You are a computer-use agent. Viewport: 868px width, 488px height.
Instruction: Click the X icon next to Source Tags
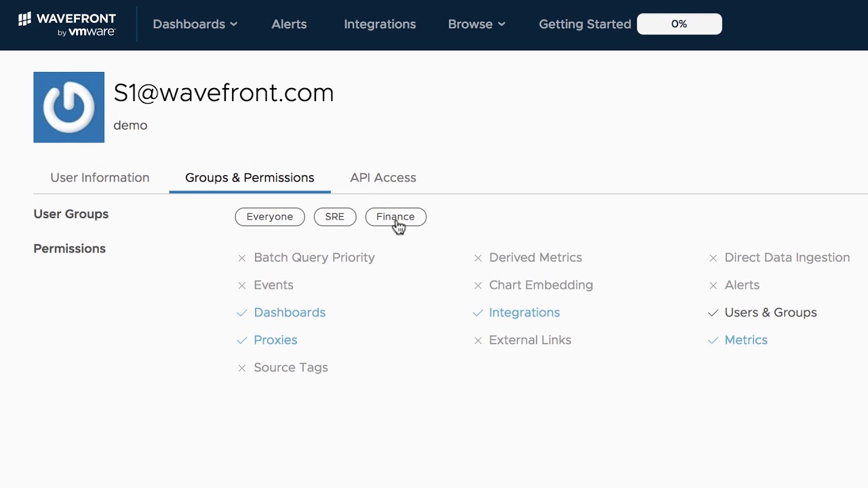[241, 368]
